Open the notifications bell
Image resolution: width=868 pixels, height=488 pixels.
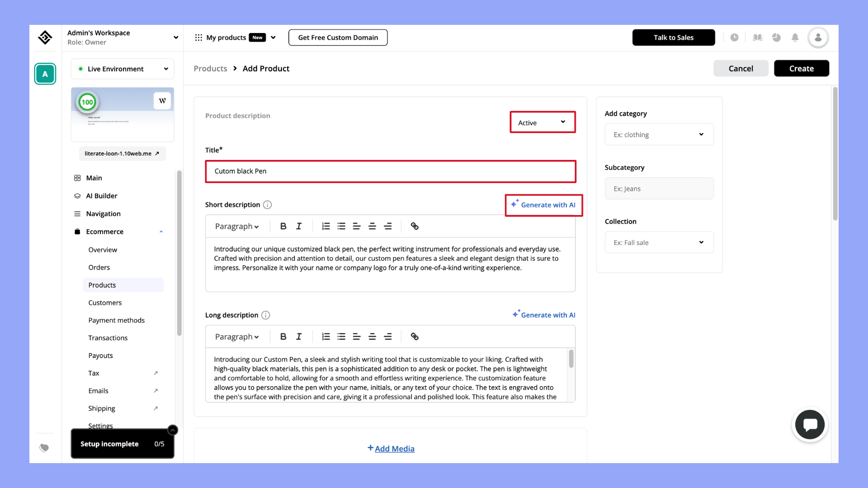click(795, 38)
